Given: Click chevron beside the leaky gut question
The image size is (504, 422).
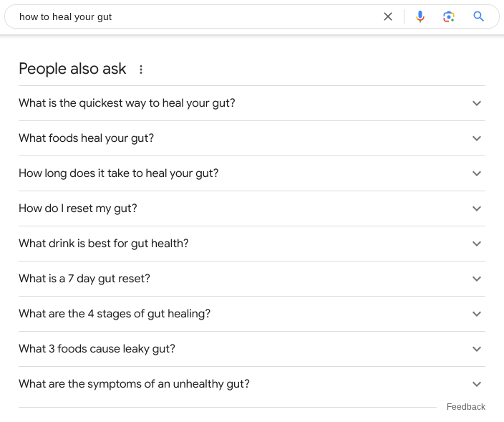Looking at the screenshot, I should (x=478, y=349).
